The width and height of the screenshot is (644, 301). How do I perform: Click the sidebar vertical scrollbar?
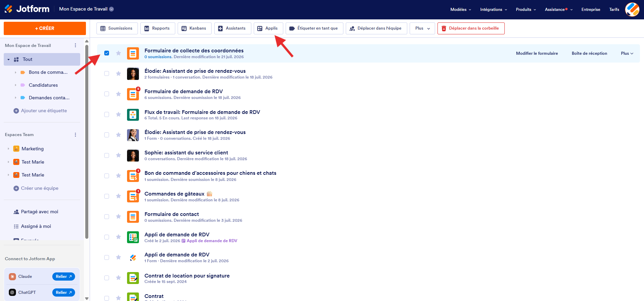tap(87, 142)
